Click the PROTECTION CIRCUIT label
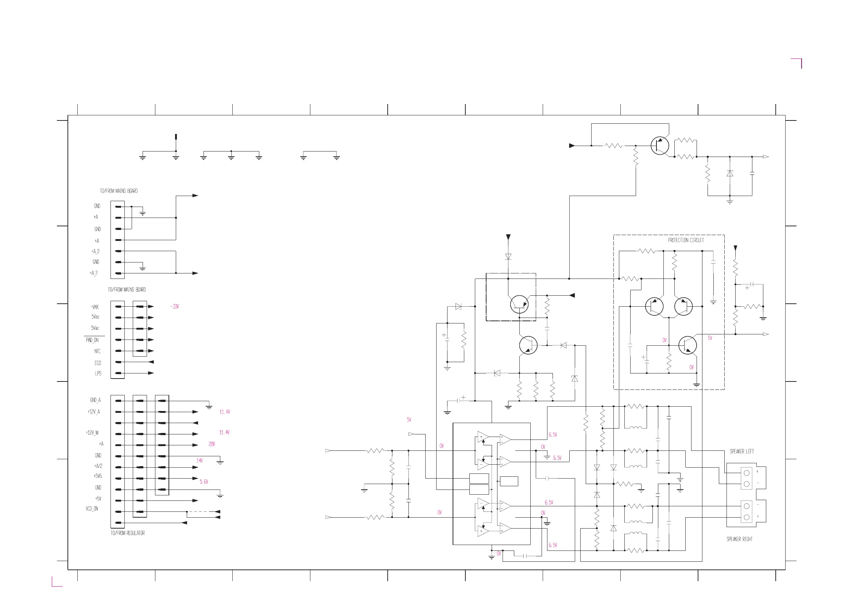Viewport: 868px width, 614px height. point(685,240)
